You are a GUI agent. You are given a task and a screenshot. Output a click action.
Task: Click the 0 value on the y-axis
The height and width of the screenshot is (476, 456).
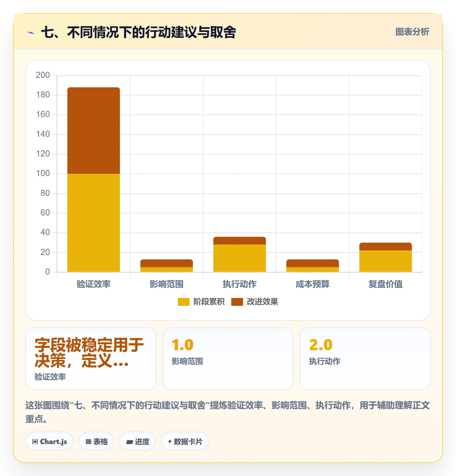[x=48, y=272]
